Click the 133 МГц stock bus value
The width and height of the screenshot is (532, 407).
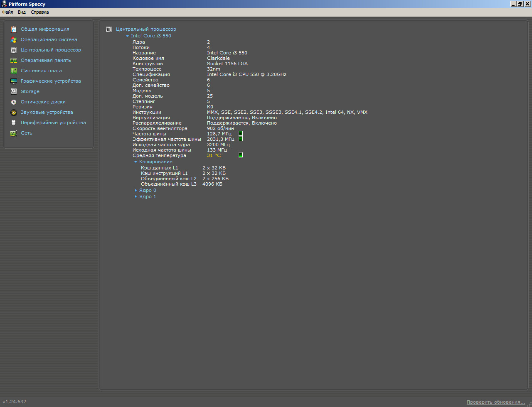[217, 150]
